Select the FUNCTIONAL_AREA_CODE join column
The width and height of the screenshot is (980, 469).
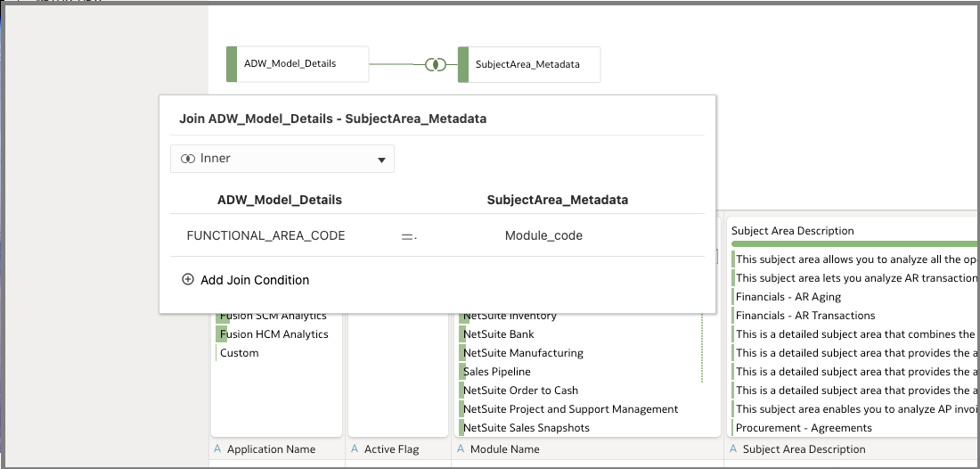[265, 236]
